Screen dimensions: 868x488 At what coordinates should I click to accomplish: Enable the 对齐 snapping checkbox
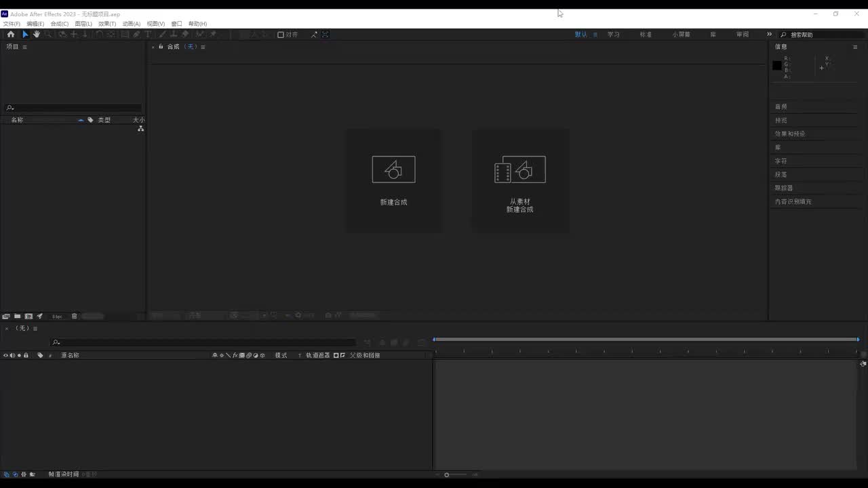coord(281,35)
